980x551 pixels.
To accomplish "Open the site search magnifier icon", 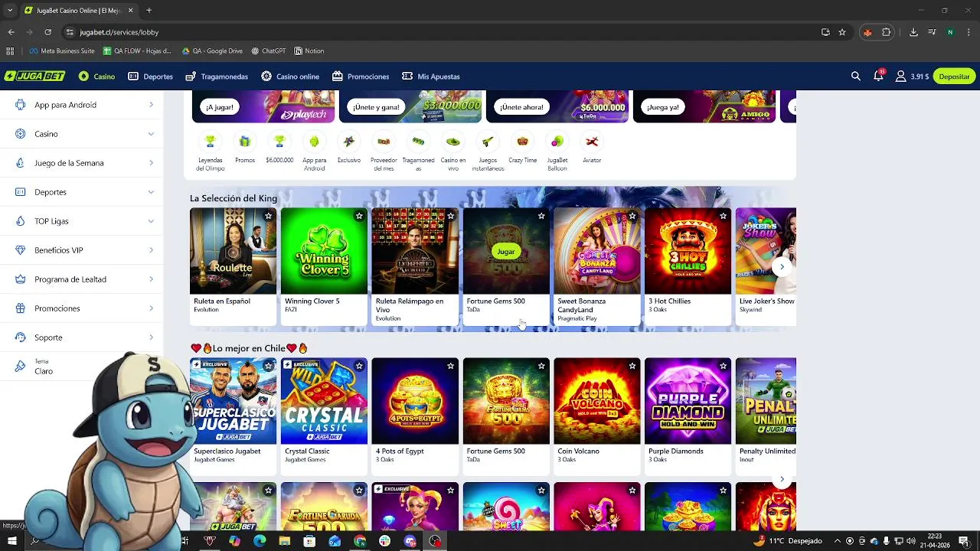I will point(856,77).
